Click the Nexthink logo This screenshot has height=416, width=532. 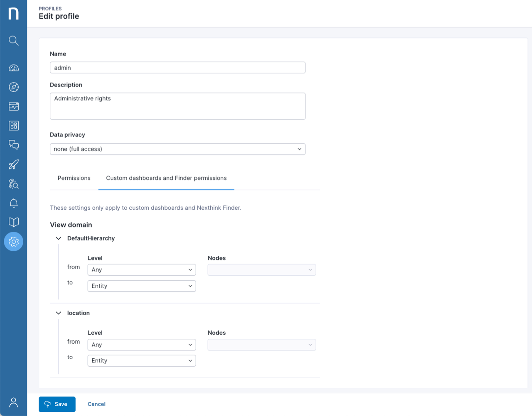coord(13,13)
